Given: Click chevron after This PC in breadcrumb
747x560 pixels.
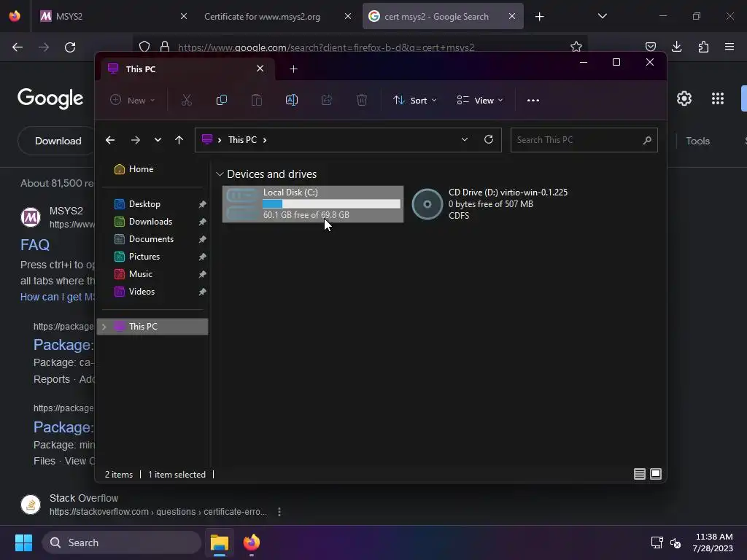Looking at the screenshot, I should [265, 140].
